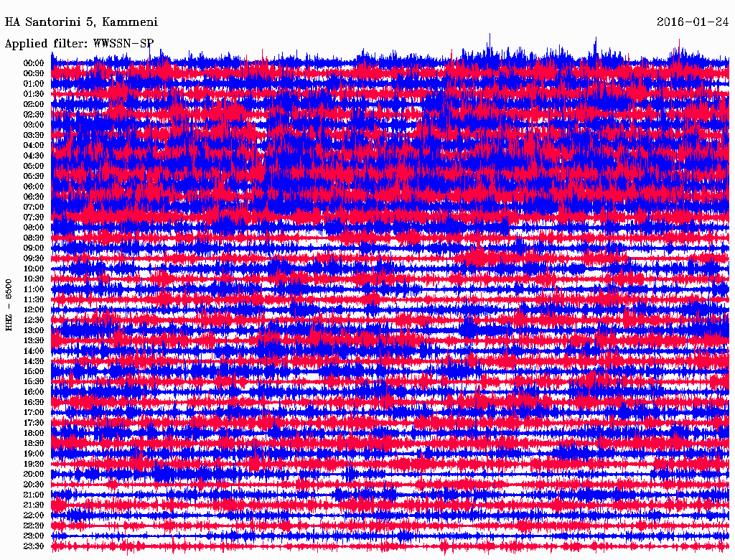Viewport: 735px width, 560px height.
Task: Select the 11:30 time label
Action: click(x=33, y=299)
